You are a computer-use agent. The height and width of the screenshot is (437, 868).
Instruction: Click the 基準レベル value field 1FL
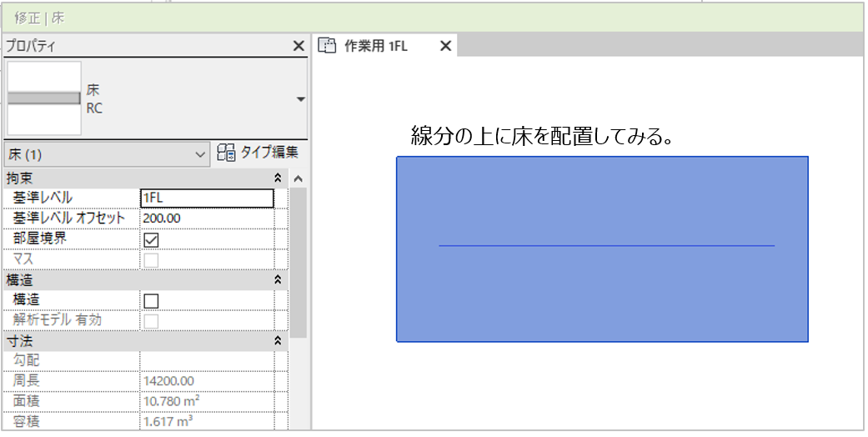coord(207,198)
